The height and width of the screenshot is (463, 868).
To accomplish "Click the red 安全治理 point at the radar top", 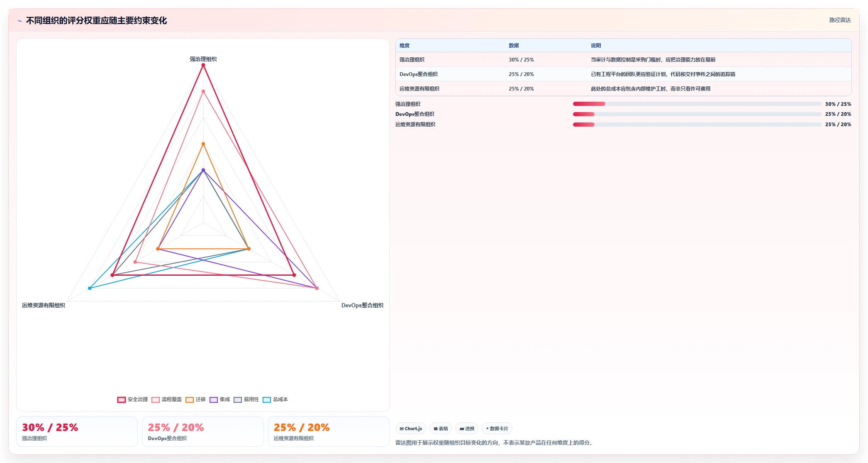I will pos(203,65).
